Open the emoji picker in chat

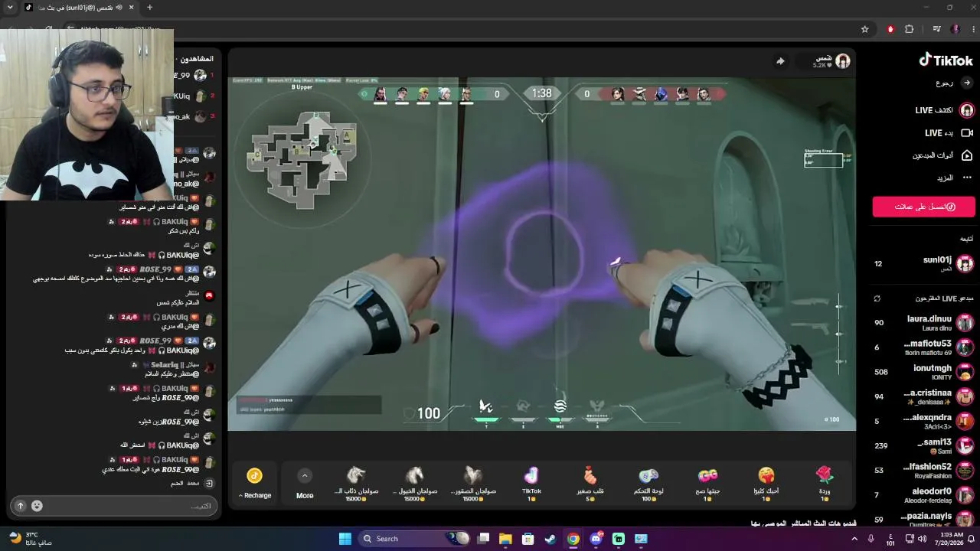point(37,506)
